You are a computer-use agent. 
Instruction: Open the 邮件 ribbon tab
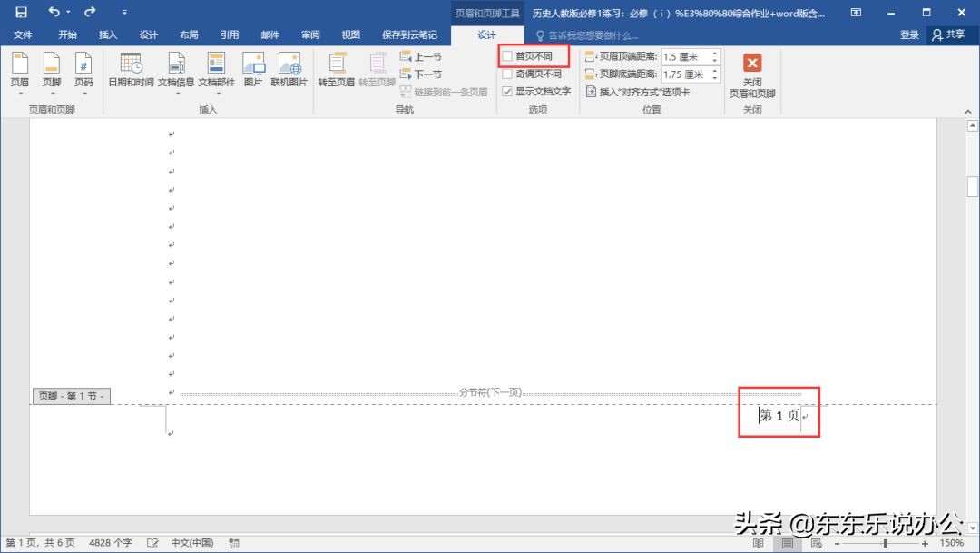click(269, 35)
